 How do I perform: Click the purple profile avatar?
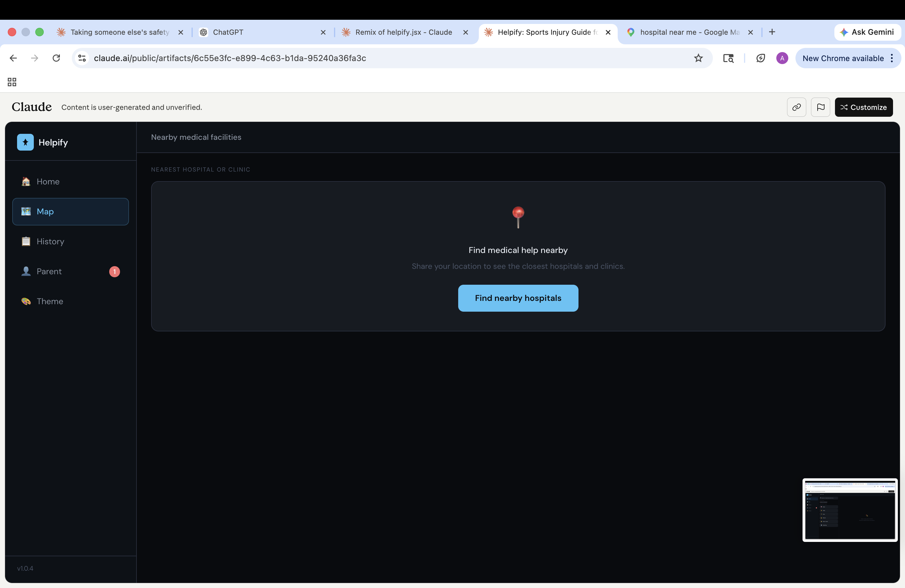(782, 58)
